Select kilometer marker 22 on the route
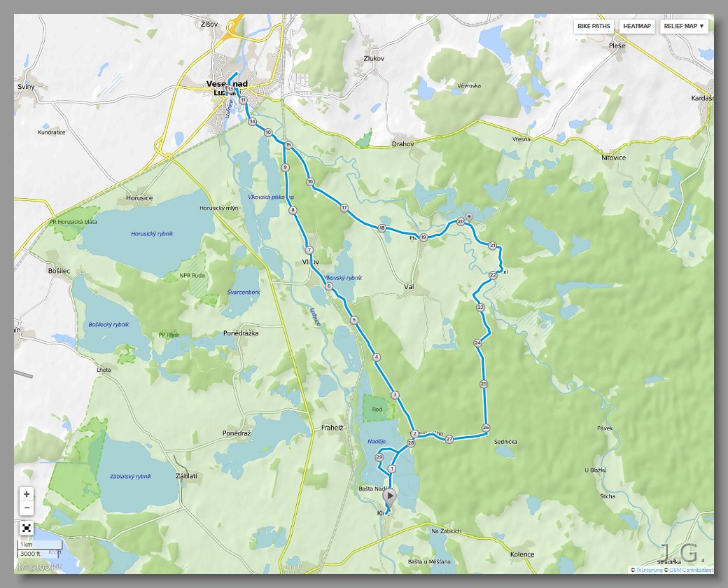This screenshot has height=588, width=728. [x=493, y=275]
